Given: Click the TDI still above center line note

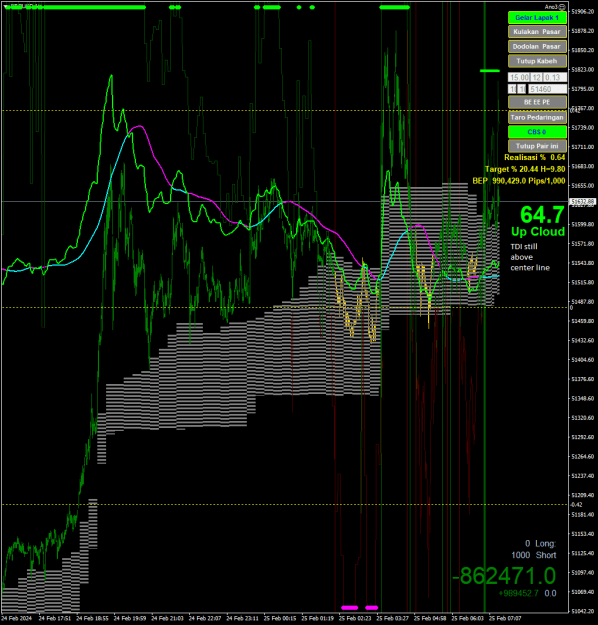Looking at the screenshot, I should tap(530, 257).
